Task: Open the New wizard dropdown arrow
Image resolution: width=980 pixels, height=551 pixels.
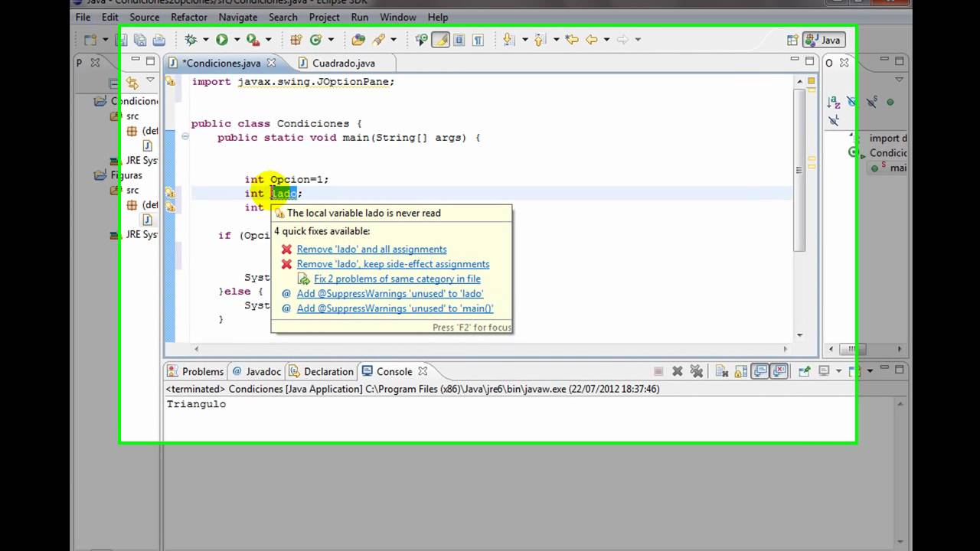Action: click(x=105, y=40)
